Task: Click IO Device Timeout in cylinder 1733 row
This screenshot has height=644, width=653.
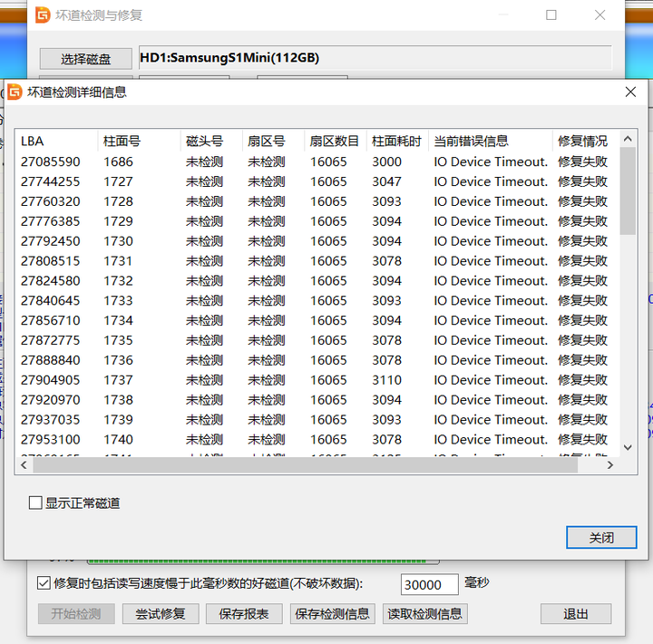Action: click(x=491, y=300)
